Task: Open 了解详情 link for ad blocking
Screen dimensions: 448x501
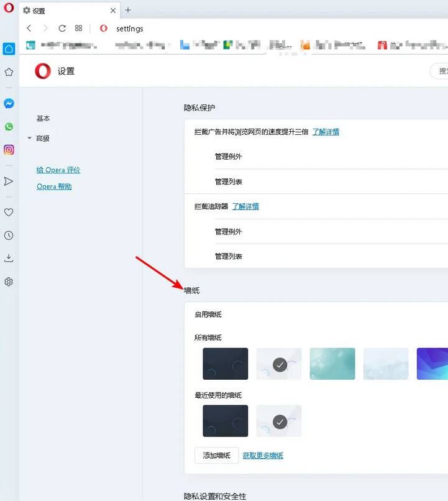Action: 326,132
